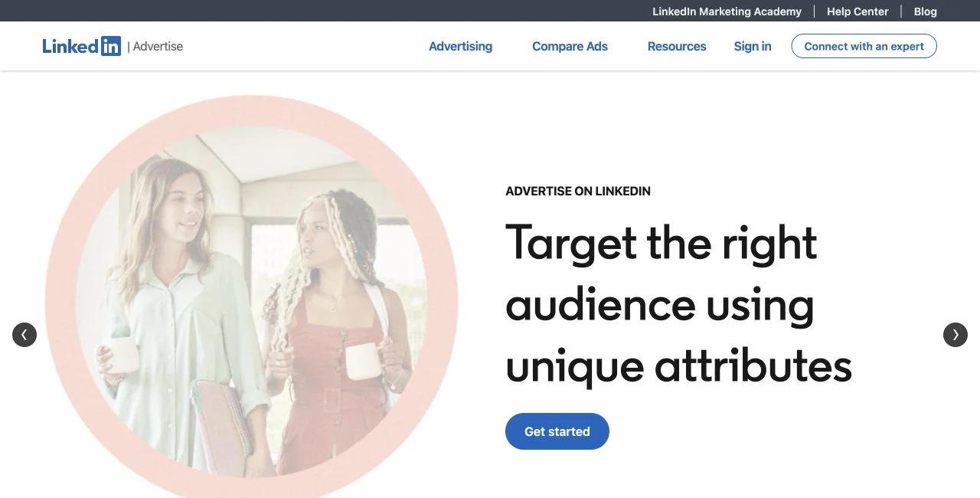The height and width of the screenshot is (498, 980).
Task: Open the Resources menu
Action: click(677, 46)
